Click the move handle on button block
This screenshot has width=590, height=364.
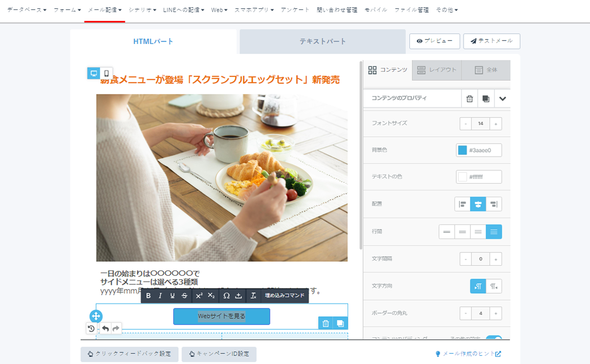(x=96, y=316)
